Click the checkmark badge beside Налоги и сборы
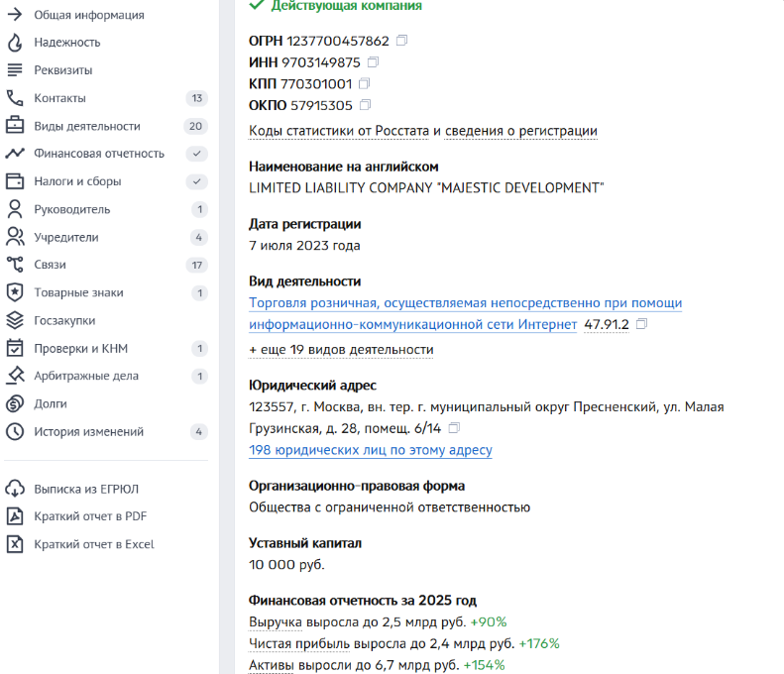 (197, 181)
